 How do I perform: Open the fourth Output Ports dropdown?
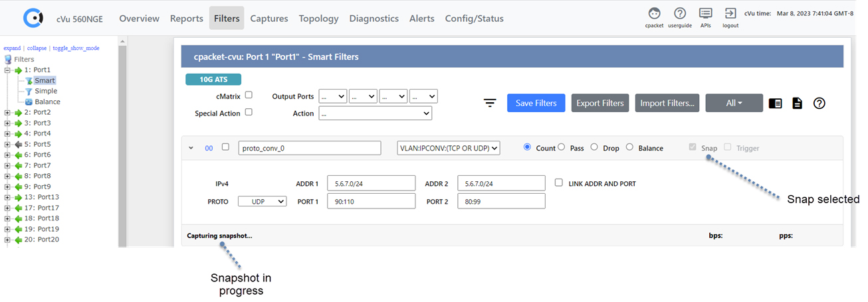(423, 96)
